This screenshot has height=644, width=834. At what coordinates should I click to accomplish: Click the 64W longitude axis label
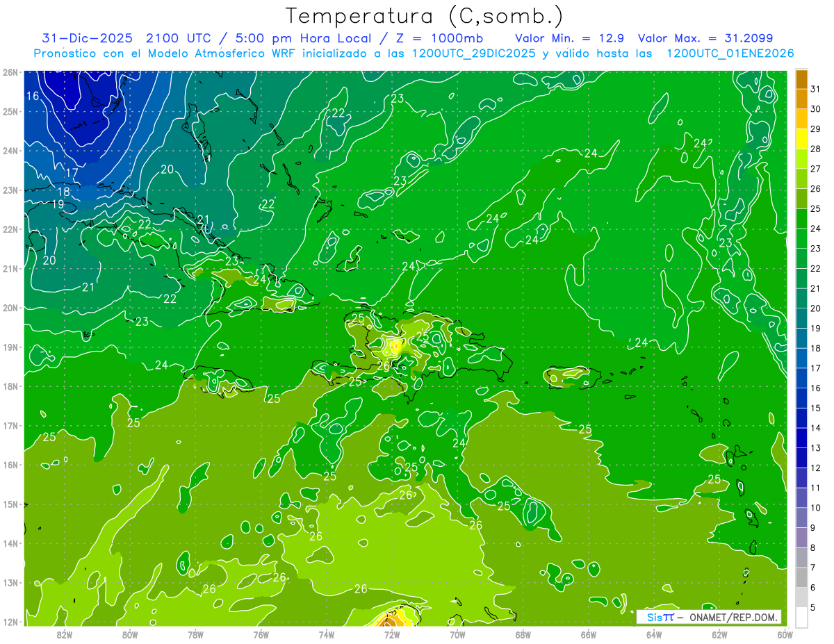click(x=654, y=634)
